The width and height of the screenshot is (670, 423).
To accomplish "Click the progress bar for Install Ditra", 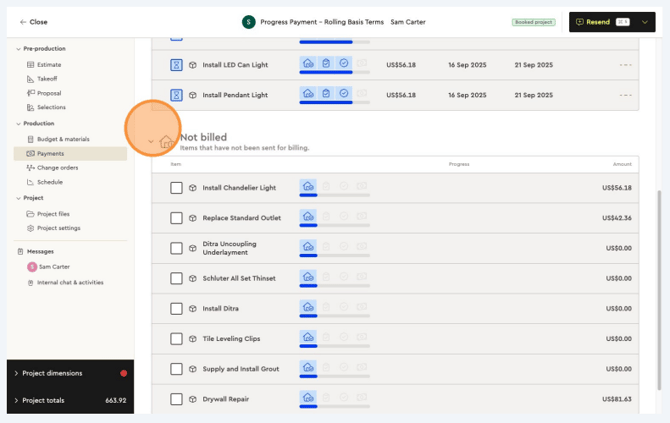I will (x=334, y=316).
